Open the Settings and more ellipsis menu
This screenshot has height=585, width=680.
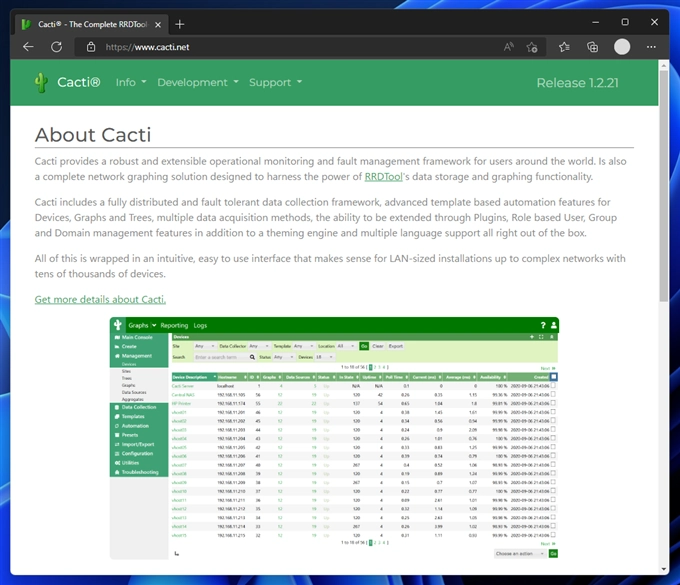[651, 47]
